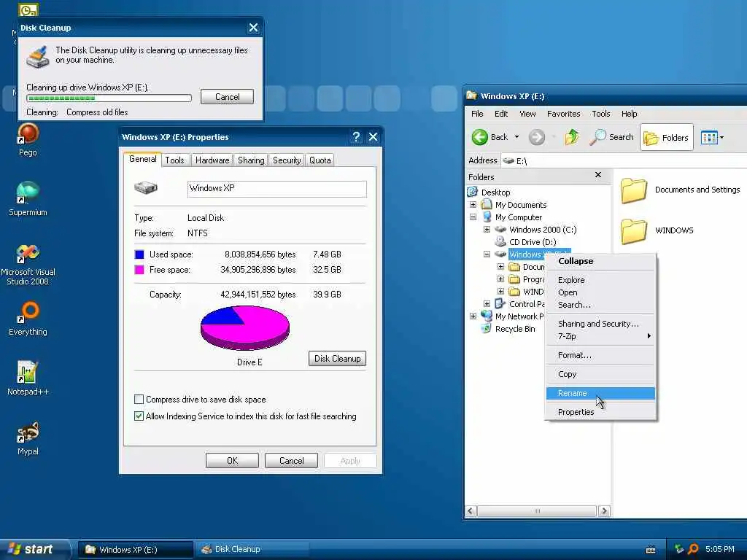The width and height of the screenshot is (747, 560).
Task: Switch to the Quota tab
Action: 320,160
